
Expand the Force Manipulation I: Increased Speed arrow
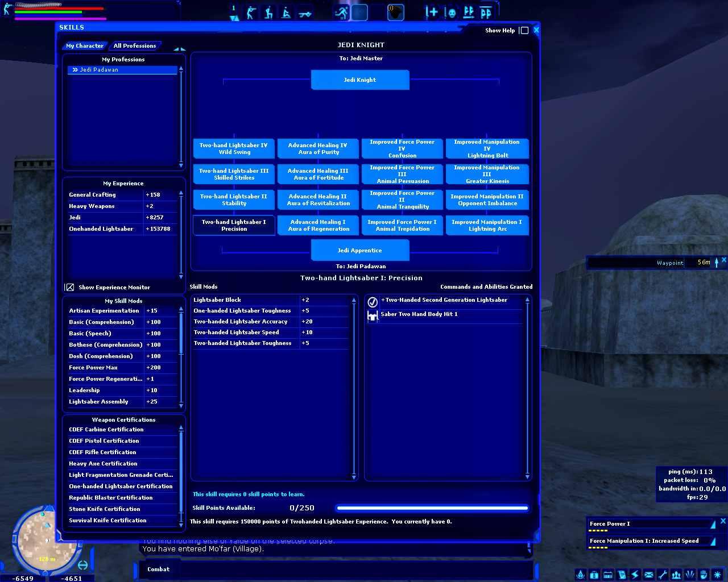(x=713, y=542)
